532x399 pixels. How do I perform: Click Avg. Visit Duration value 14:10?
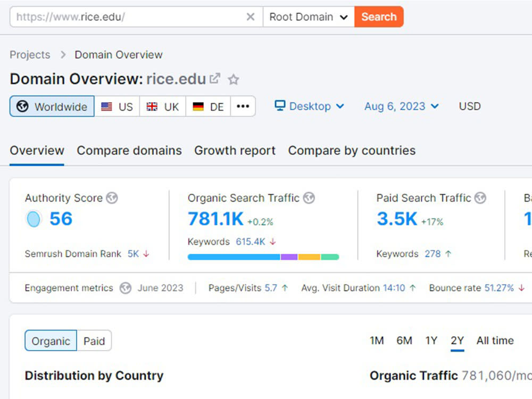394,288
